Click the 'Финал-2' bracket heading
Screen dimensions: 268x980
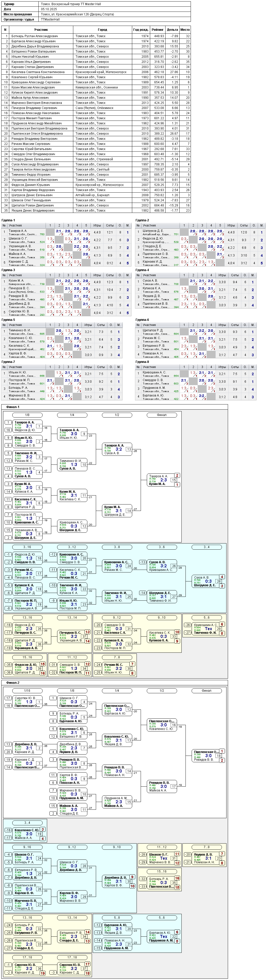point(13,682)
